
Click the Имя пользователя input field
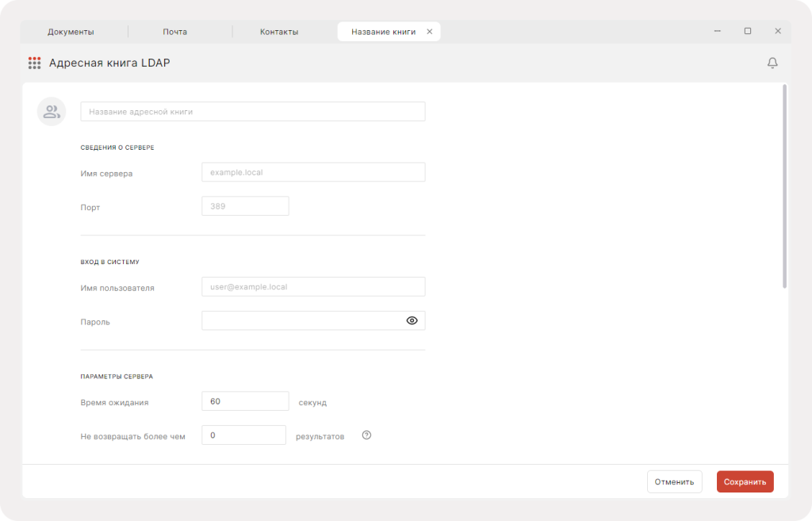(313, 286)
